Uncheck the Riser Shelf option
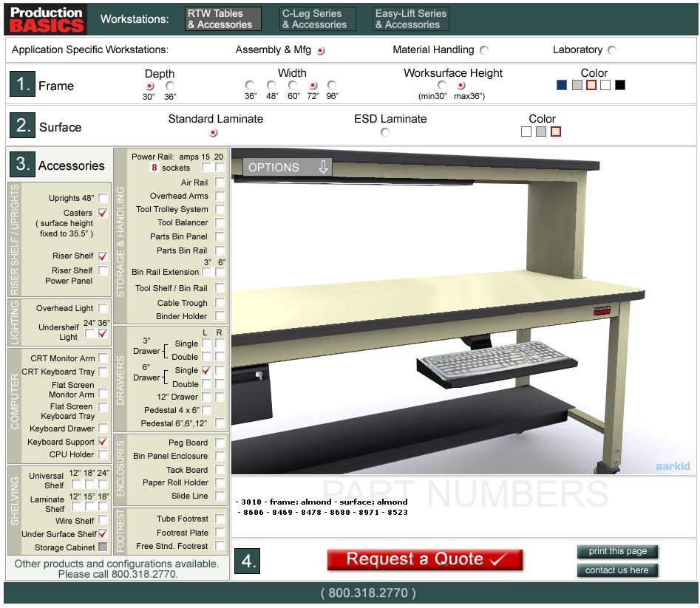Screen dimensions: 700x608 (x=103, y=256)
